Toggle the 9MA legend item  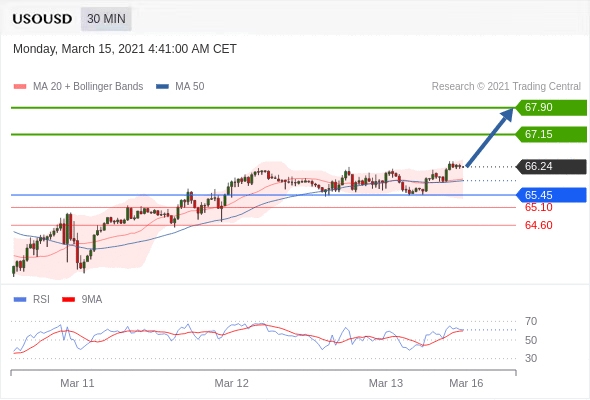82,300
